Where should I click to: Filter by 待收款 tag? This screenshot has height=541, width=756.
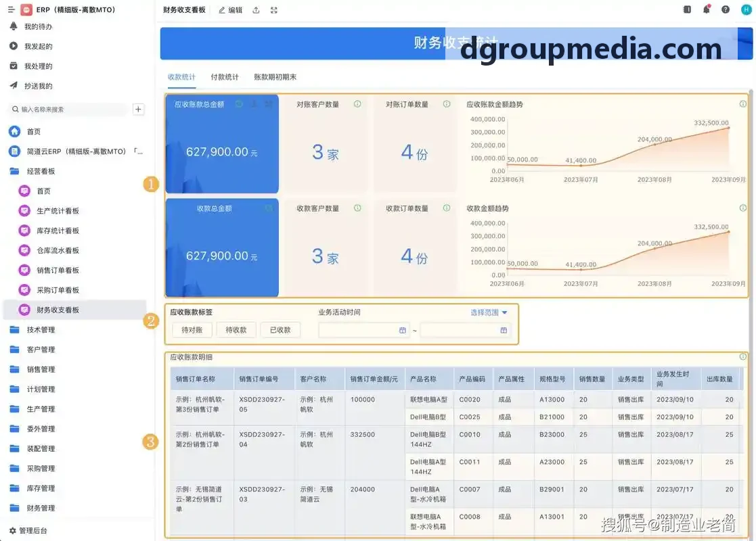(236, 330)
